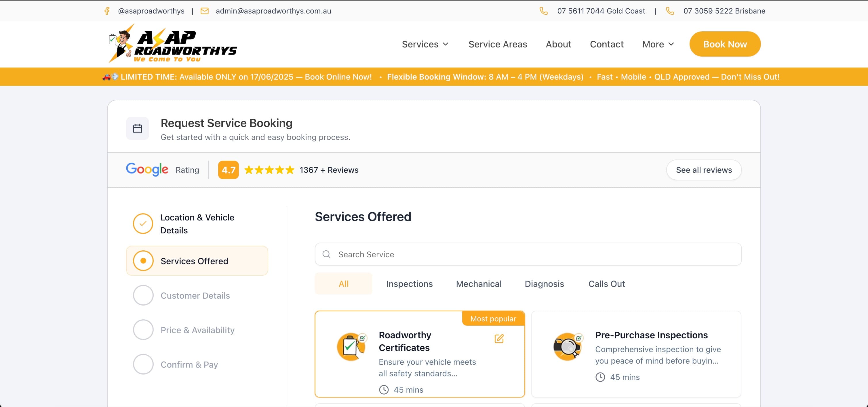Screen dimensions: 868x407
Task: Switch to the Inspections tab
Action: [x=409, y=284]
